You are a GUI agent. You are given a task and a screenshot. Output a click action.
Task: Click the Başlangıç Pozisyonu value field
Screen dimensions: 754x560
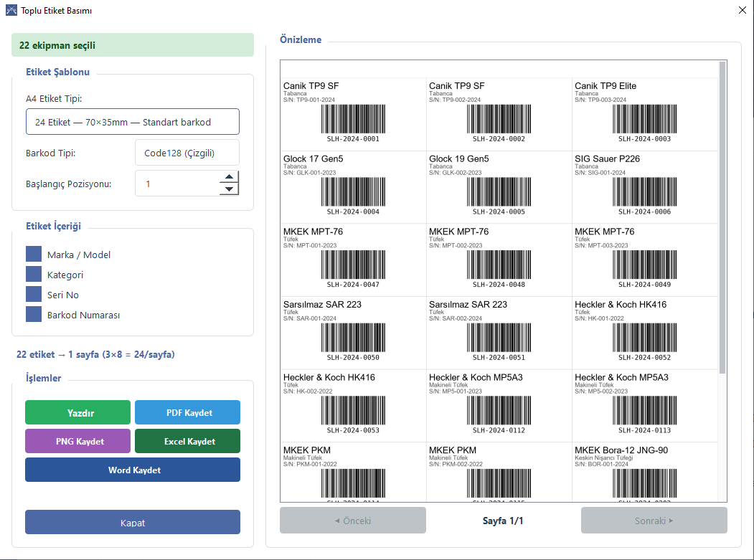tap(177, 184)
